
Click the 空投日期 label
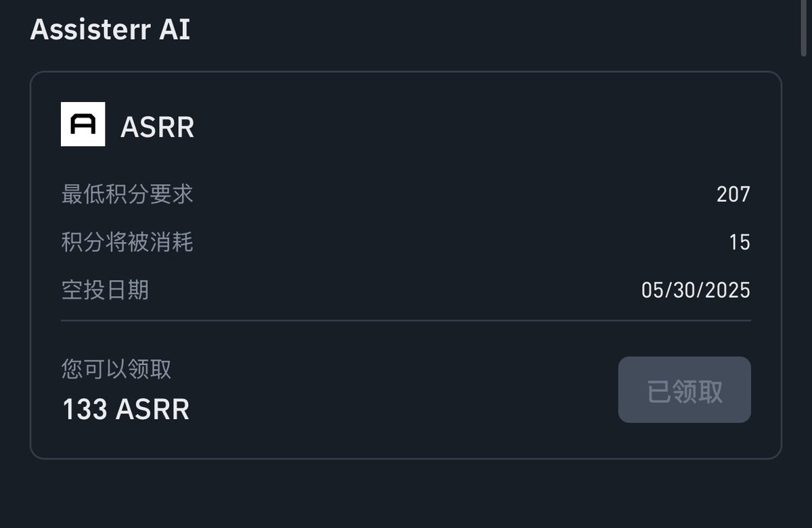[105, 290]
